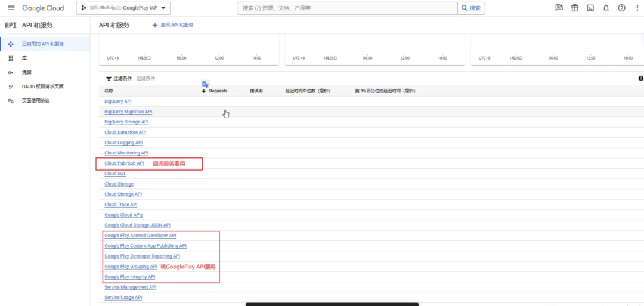The height and width of the screenshot is (306, 644).
Task: Open the Cloud Storage API link
Action: point(123,194)
